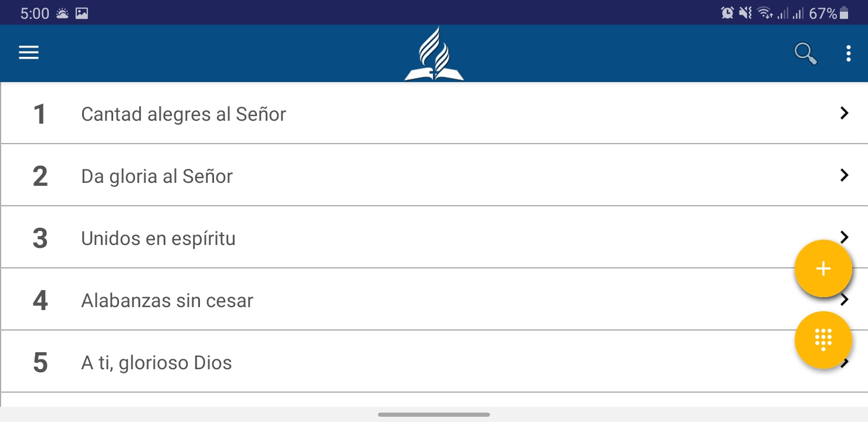Tap the battery indicator in status bar
The height and width of the screenshot is (422, 868).
point(844,13)
